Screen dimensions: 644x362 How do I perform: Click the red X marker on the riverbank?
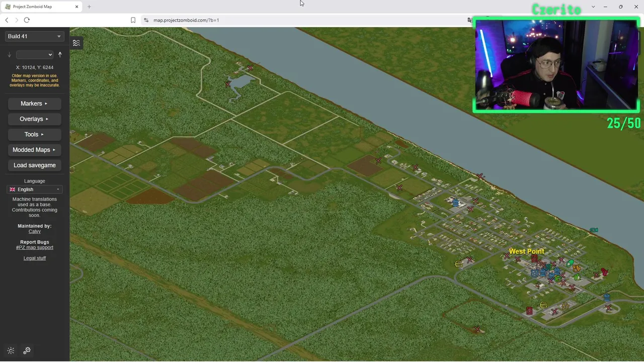pyautogui.click(x=480, y=176)
